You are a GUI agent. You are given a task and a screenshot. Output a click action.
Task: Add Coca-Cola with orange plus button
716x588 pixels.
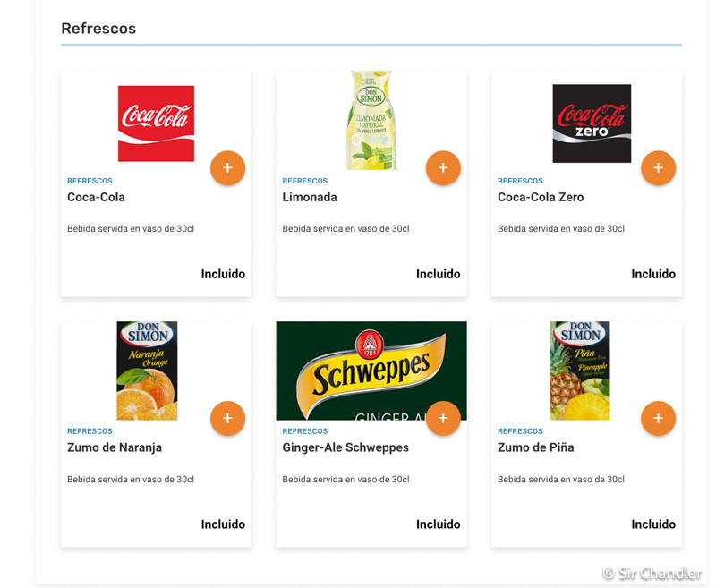(227, 168)
